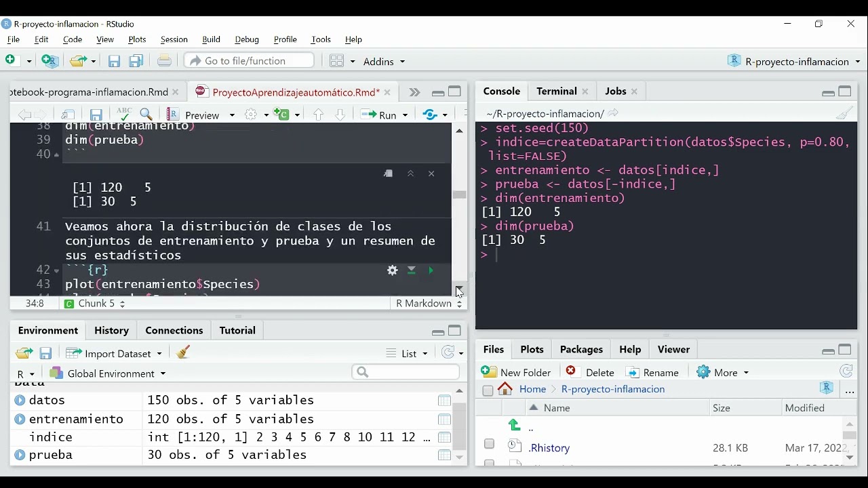Clear all objects from the environment
The height and width of the screenshot is (488, 868).
tap(183, 352)
